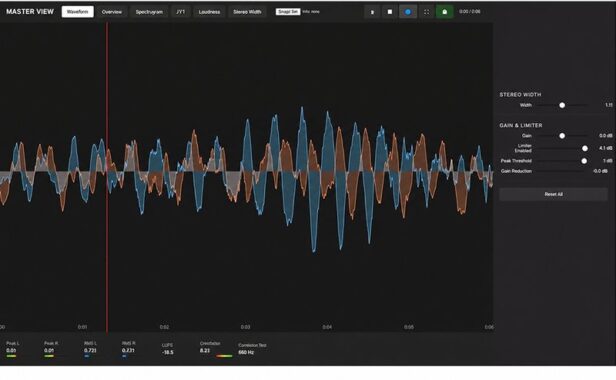616x380 pixels.
Task: Click the red playhead line on waveform
Action: coord(107,177)
